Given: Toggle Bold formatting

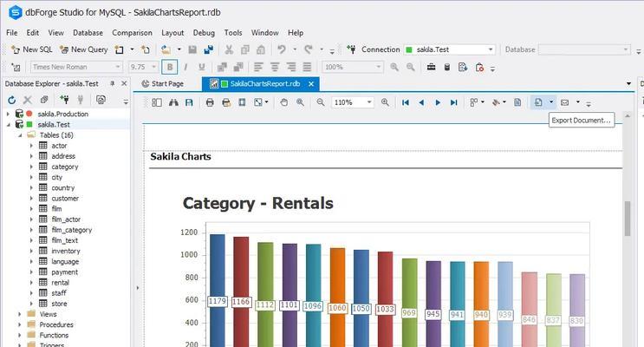Looking at the screenshot, I should coord(170,67).
